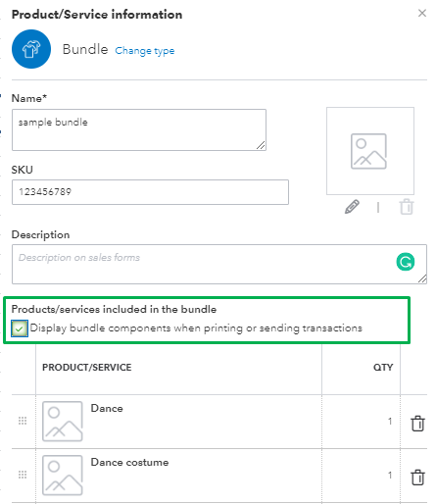Click the blue Bundle shirt icon

pos(31,49)
